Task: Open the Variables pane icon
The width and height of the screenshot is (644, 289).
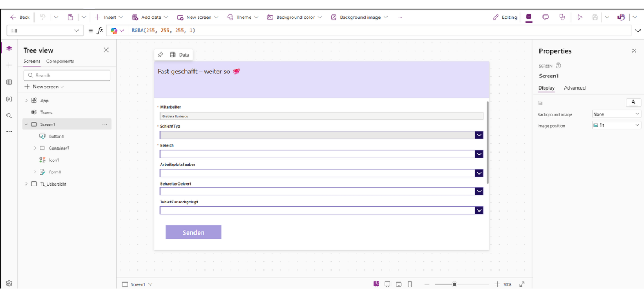Action: pos(9,99)
